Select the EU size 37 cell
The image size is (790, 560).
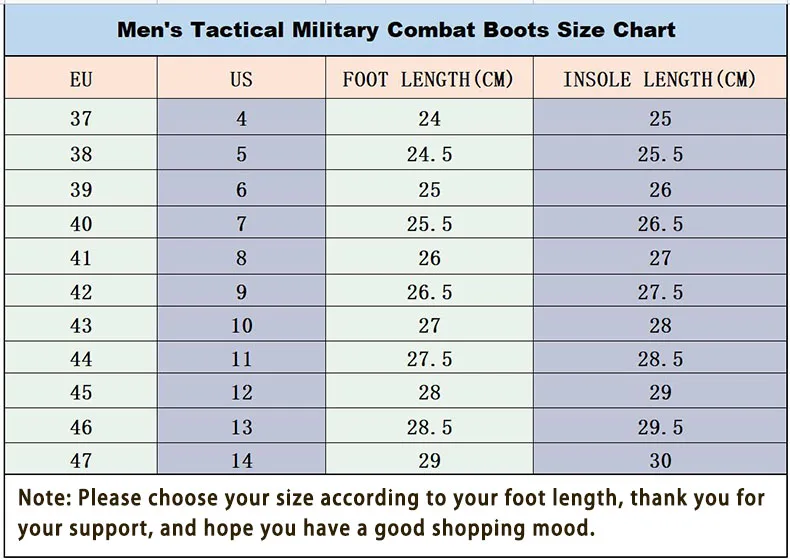click(81, 119)
